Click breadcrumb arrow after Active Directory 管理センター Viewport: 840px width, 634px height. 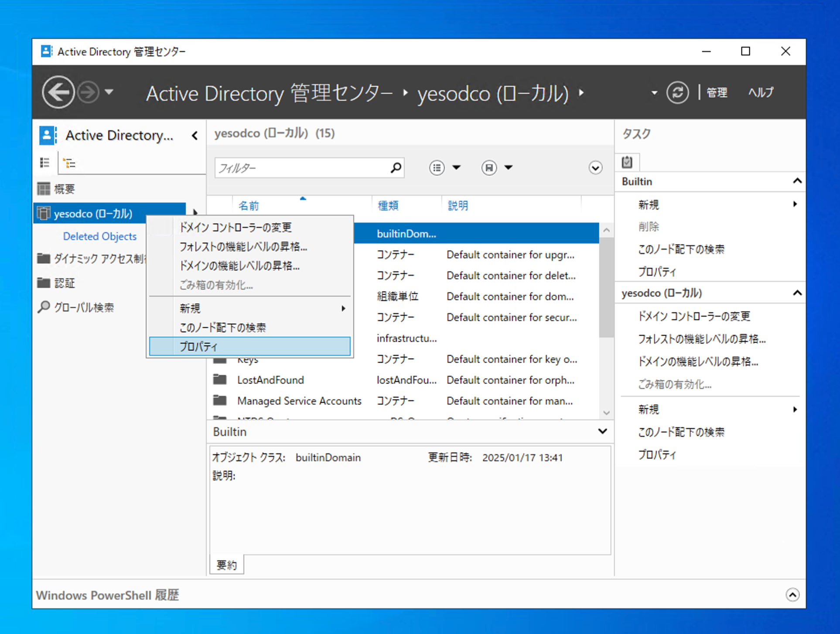[x=406, y=93]
